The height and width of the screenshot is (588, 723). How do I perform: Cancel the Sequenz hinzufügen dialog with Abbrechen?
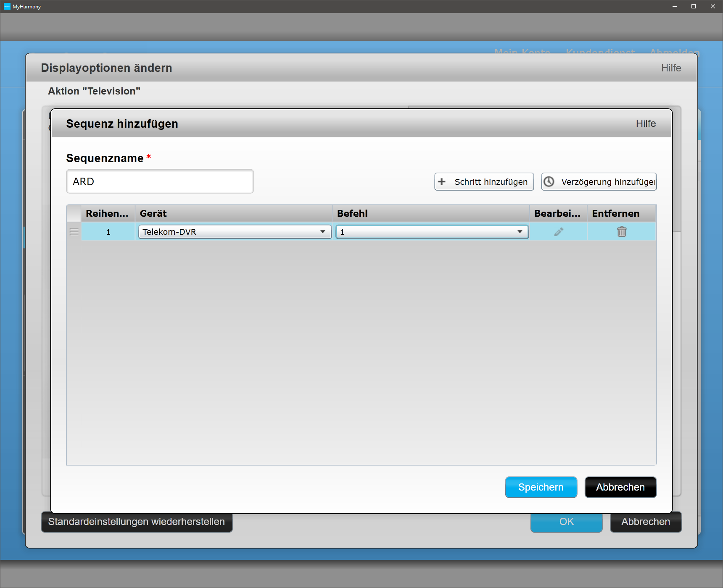click(620, 487)
